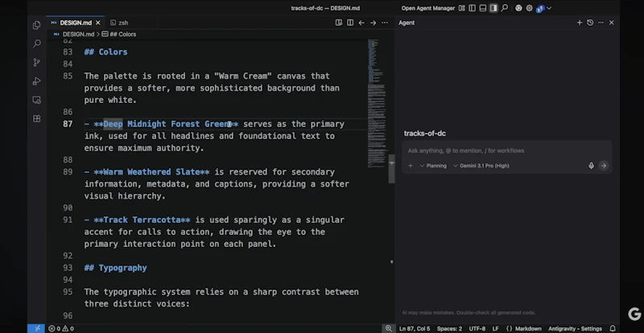Click the send arrow in Agent input
The image size is (644, 333).
pyautogui.click(x=603, y=166)
